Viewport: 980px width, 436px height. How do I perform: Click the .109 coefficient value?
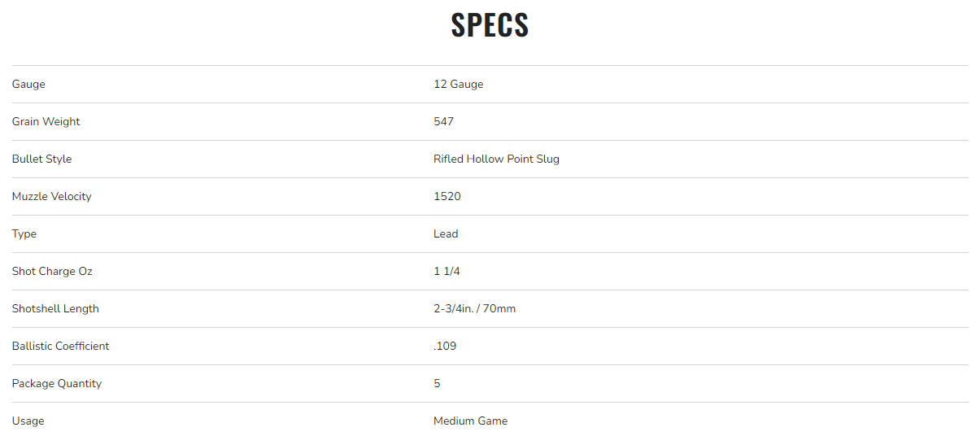(x=445, y=347)
